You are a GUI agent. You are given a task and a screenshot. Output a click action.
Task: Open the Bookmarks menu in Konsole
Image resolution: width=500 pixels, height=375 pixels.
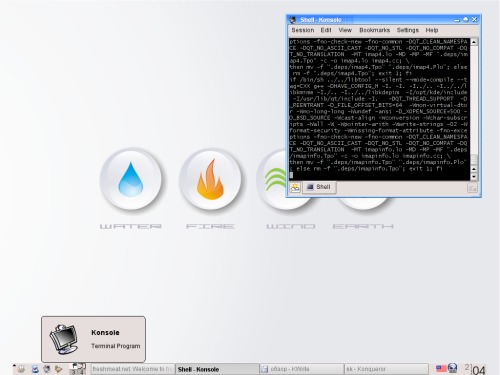(374, 30)
